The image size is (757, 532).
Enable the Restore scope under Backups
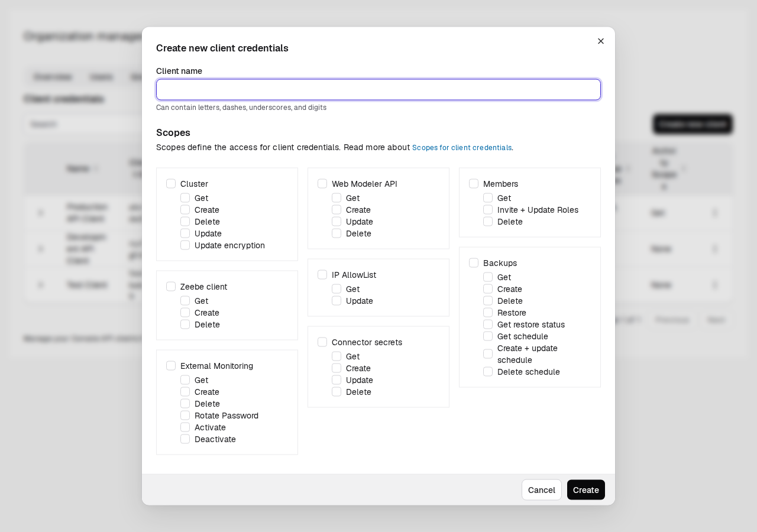[488, 313]
